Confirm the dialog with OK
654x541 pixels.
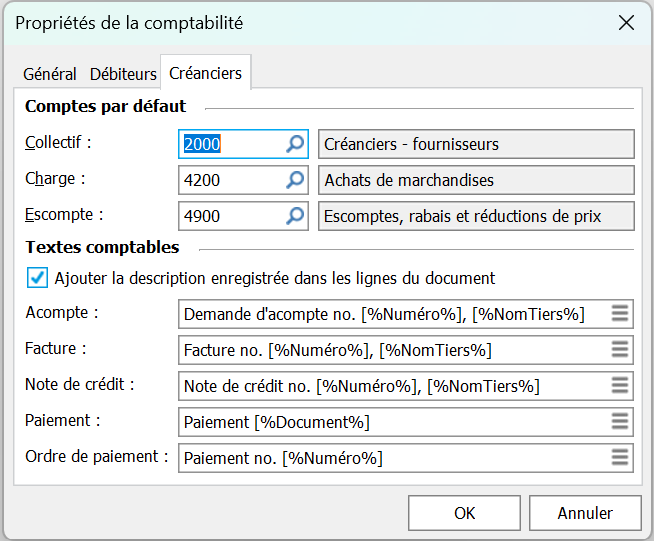pos(464,513)
